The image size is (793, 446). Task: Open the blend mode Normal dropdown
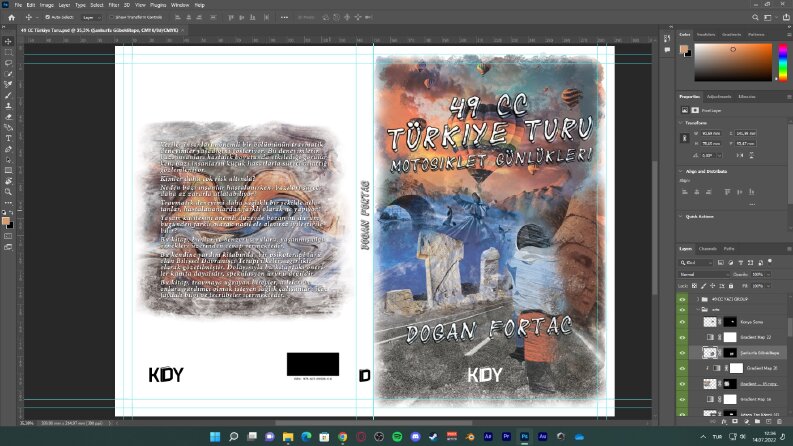coord(703,275)
